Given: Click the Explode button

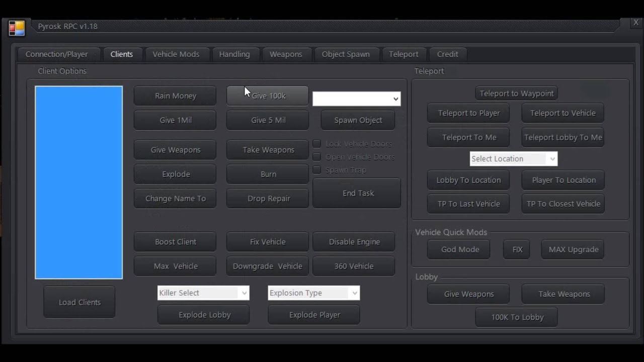Looking at the screenshot, I should point(175,174).
